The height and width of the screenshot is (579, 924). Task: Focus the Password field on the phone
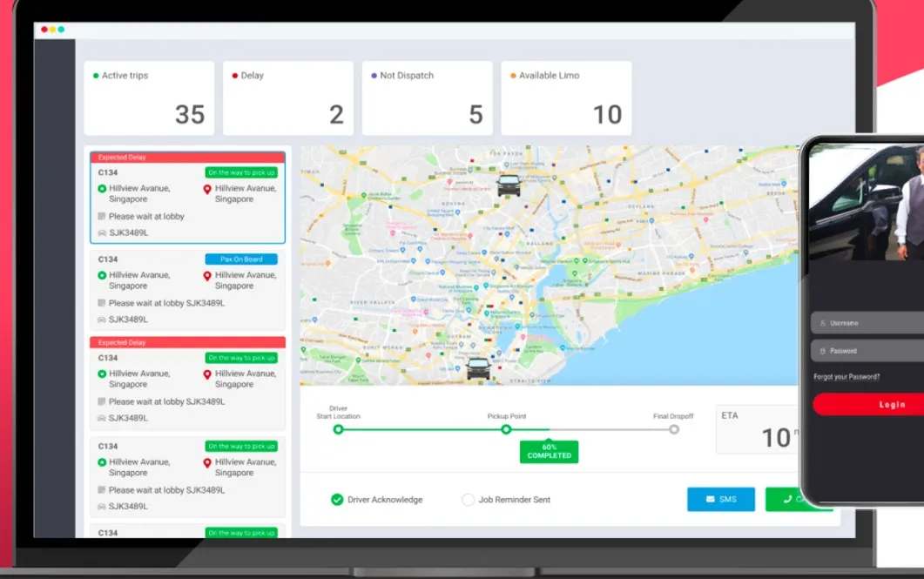click(x=867, y=351)
